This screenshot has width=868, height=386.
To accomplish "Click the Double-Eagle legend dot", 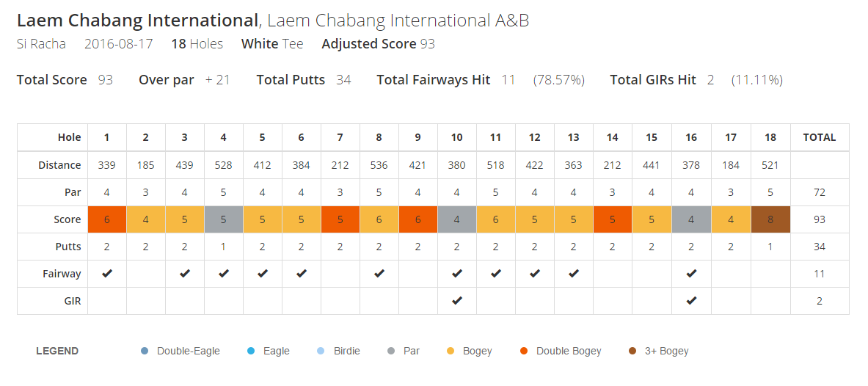I will coord(145,352).
